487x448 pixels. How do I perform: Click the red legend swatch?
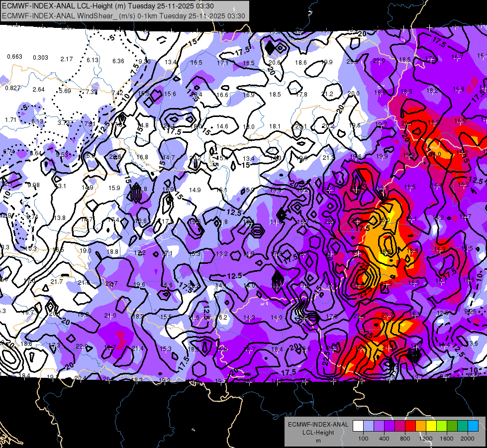tap(410, 426)
